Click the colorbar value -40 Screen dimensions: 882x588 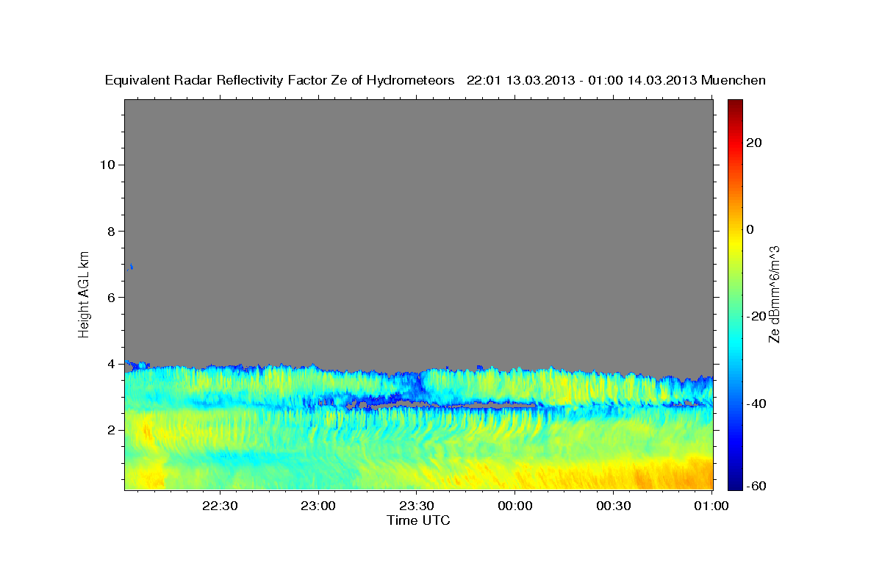[x=756, y=404]
